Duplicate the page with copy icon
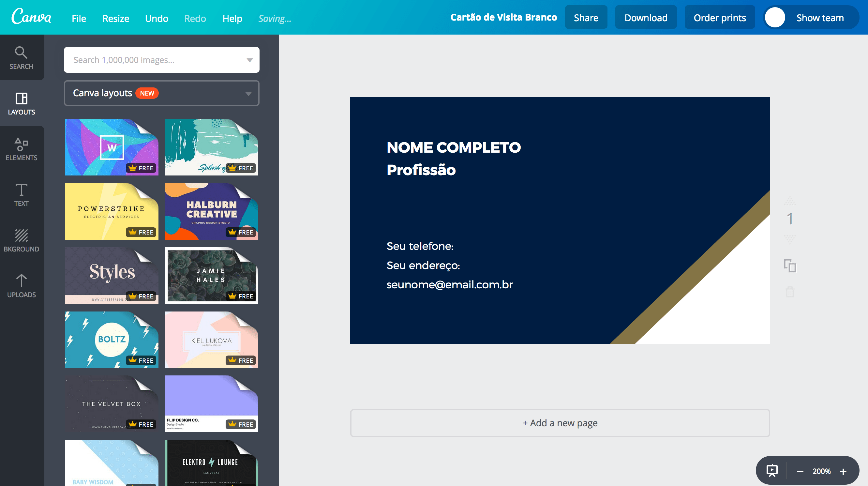Screen dimensions: 868x486 [x=790, y=266]
